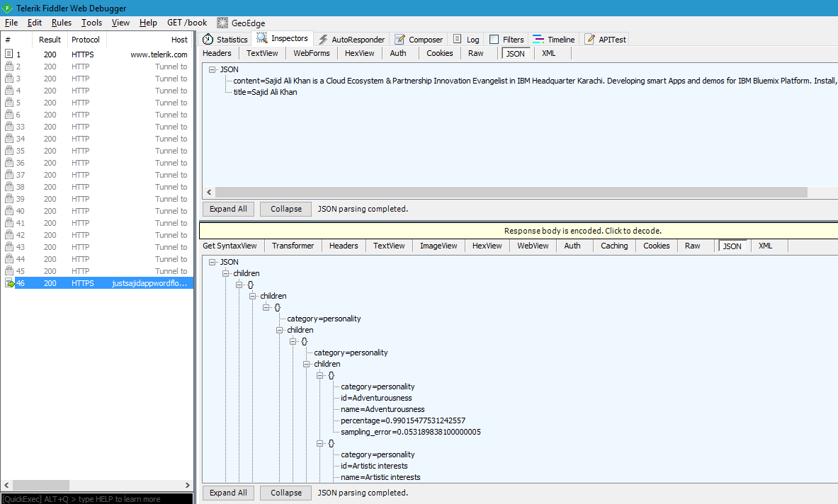Click the lock icon of session 40
The image size is (838, 504).
(9, 210)
